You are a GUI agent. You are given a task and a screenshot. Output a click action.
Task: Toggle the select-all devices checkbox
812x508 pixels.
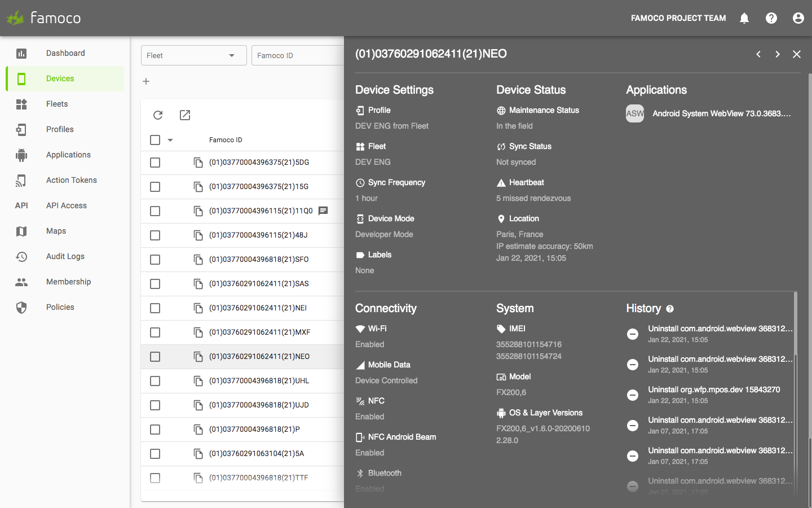click(155, 140)
